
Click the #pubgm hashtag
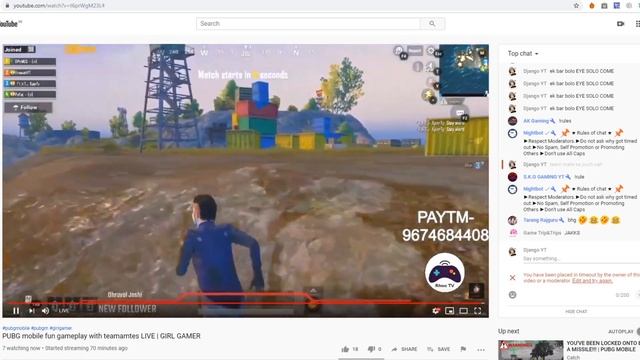coord(40,328)
